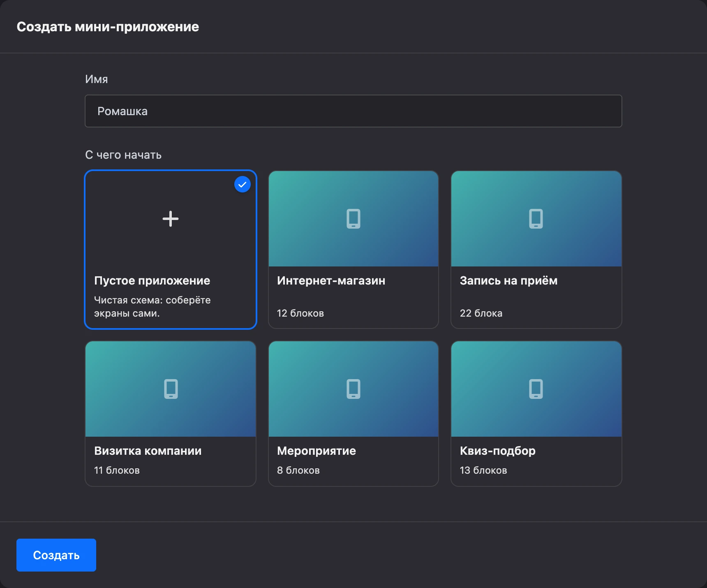Click the 'С чего начать' section label
Screen dimensions: 707x588
click(x=123, y=155)
